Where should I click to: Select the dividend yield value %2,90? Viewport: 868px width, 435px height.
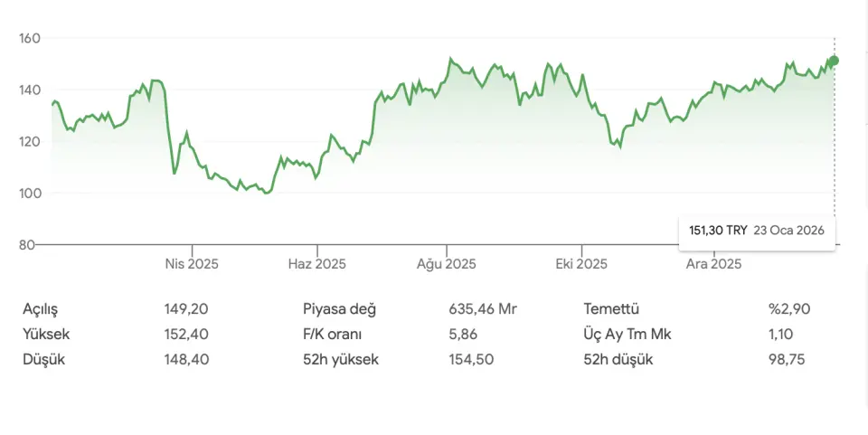(x=789, y=309)
